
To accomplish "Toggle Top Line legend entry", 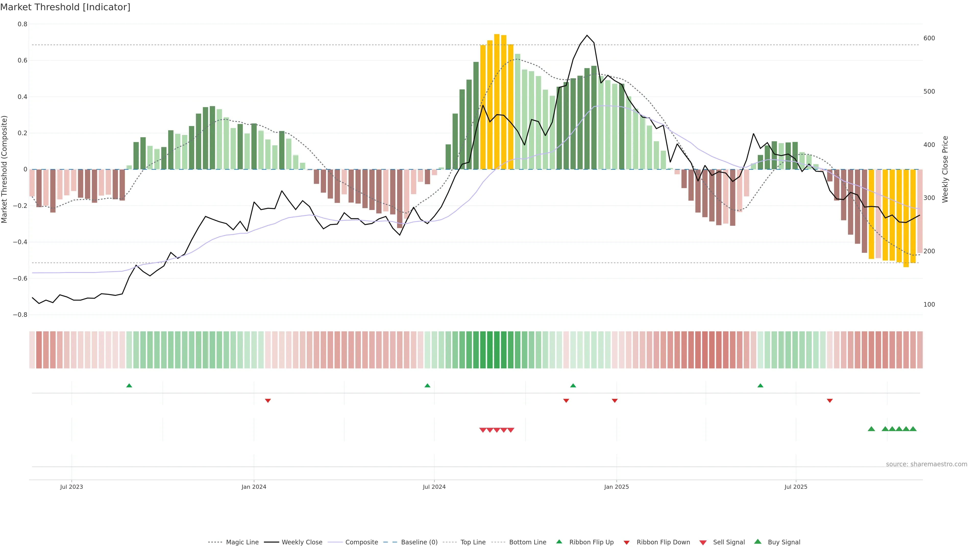I will pyautogui.click(x=473, y=542).
